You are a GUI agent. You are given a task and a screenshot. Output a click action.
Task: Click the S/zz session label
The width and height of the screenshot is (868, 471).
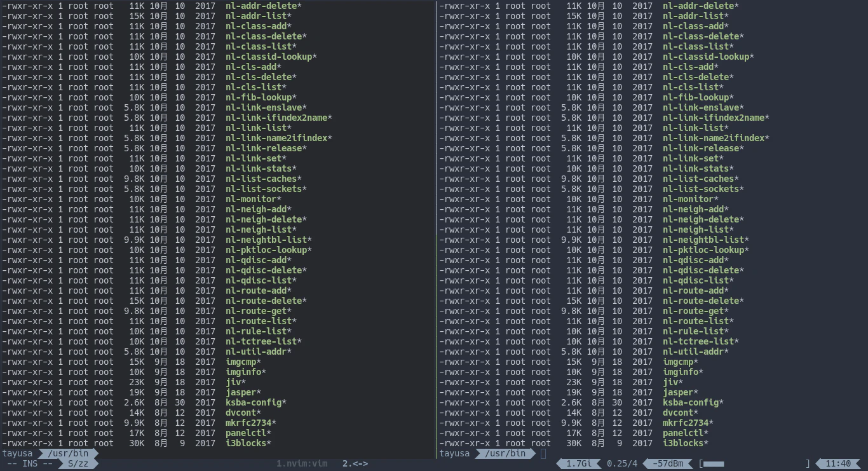78,463
